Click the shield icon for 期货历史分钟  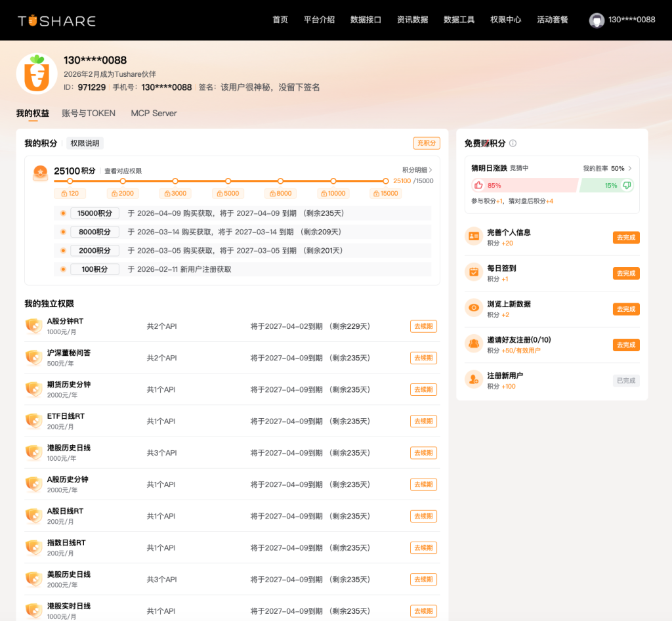(34, 389)
